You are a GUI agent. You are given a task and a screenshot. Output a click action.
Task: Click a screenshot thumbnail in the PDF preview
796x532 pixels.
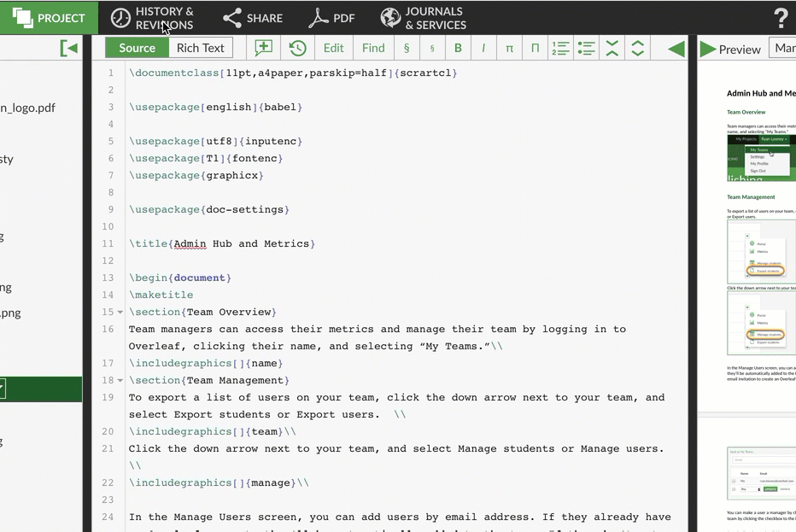(x=760, y=158)
